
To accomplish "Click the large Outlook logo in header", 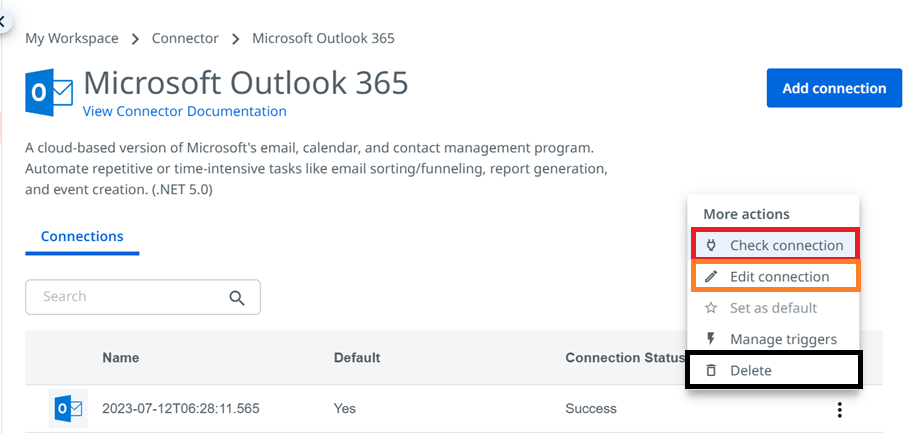I will click(49, 92).
